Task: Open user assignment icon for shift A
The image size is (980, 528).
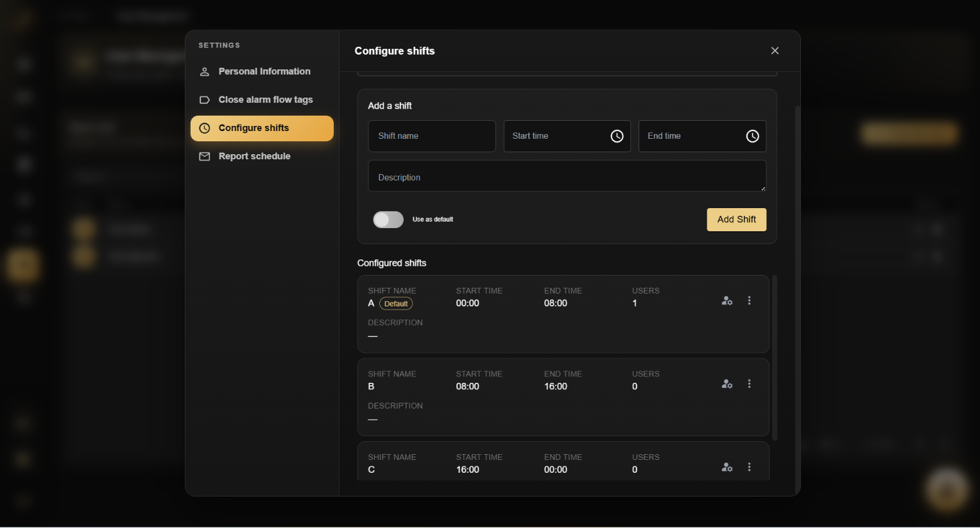Action: tap(727, 301)
